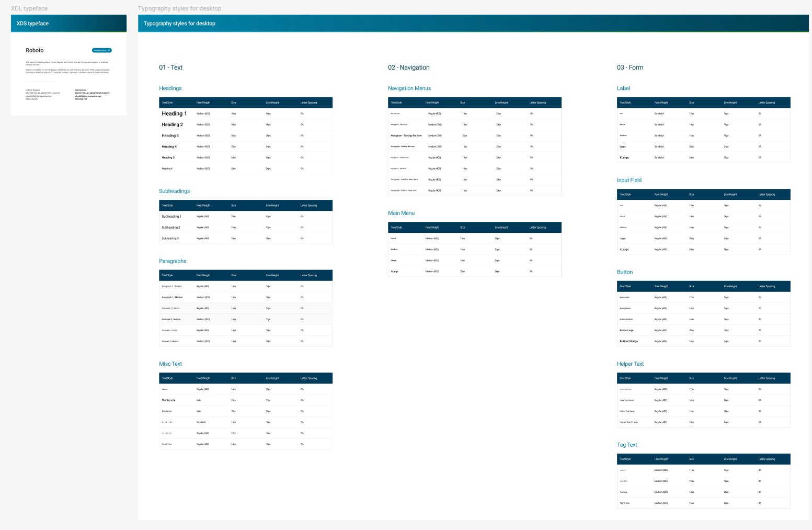Click the Download Roboto button
The image size is (812, 530).
(x=101, y=50)
